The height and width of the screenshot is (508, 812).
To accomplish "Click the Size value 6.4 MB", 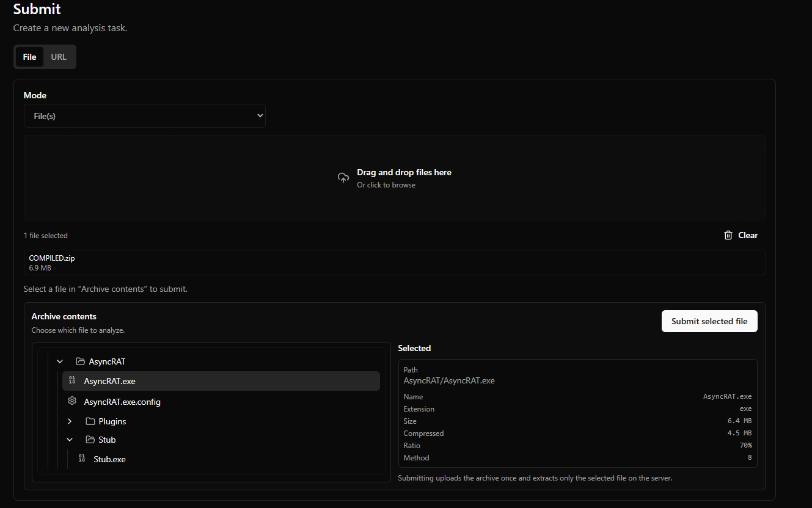I will (739, 421).
